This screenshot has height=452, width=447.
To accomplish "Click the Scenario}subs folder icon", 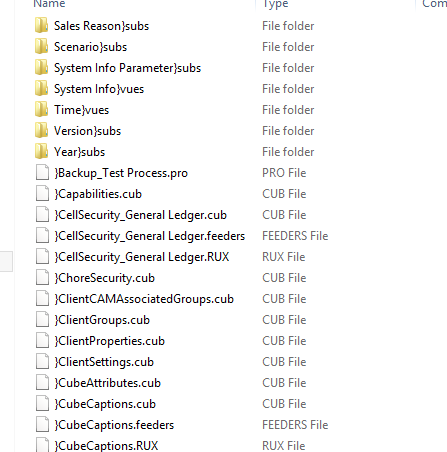I will (x=42, y=47).
